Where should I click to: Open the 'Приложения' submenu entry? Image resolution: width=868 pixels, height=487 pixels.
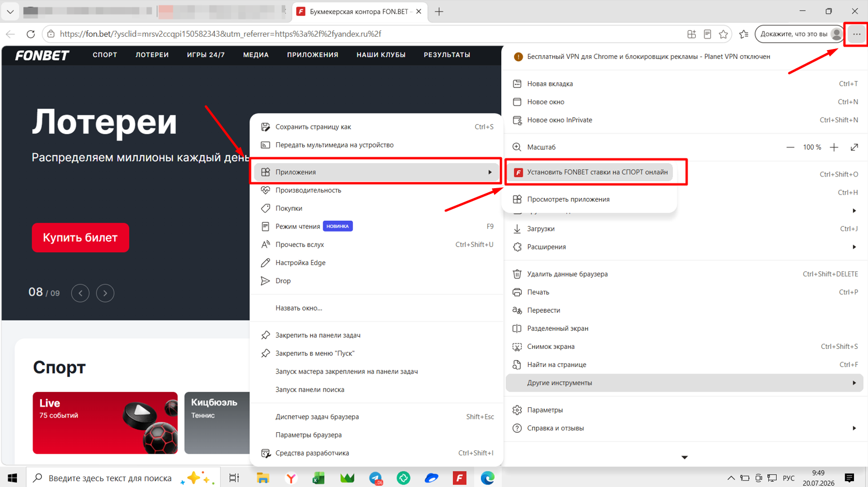[377, 172]
